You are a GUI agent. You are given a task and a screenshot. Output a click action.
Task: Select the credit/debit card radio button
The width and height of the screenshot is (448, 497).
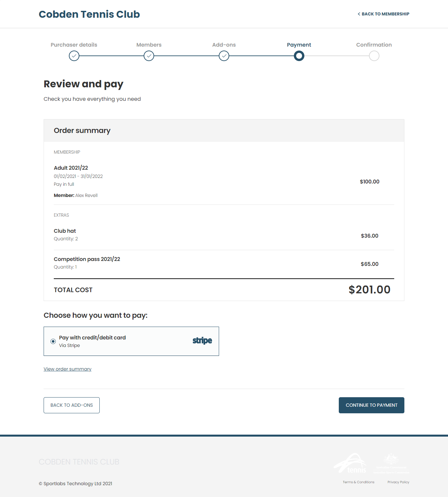tap(53, 341)
